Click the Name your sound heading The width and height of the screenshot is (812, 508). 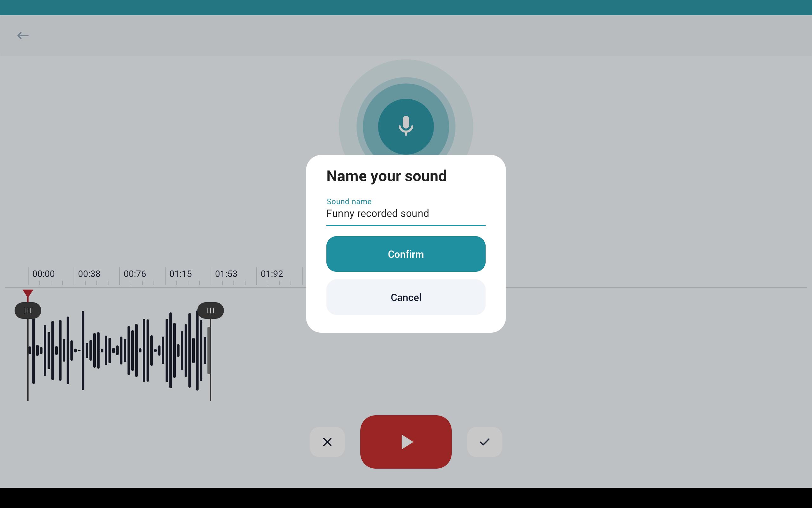387,176
